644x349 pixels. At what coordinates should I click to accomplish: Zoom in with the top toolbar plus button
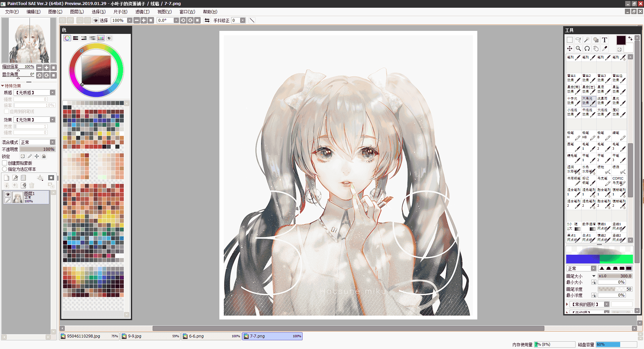pyautogui.click(x=144, y=20)
